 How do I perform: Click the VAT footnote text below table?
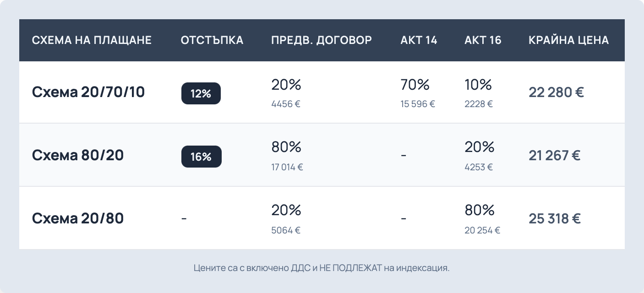coord(322,268)
